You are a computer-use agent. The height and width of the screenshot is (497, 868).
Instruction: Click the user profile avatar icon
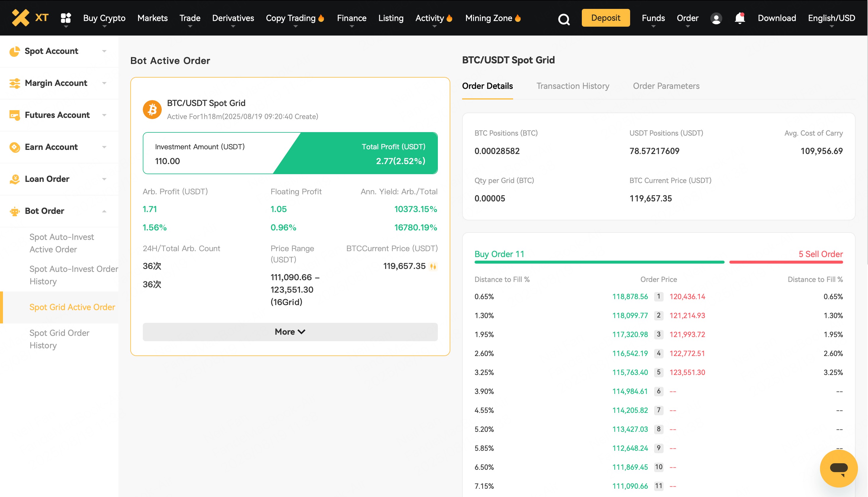pos(716,18)
